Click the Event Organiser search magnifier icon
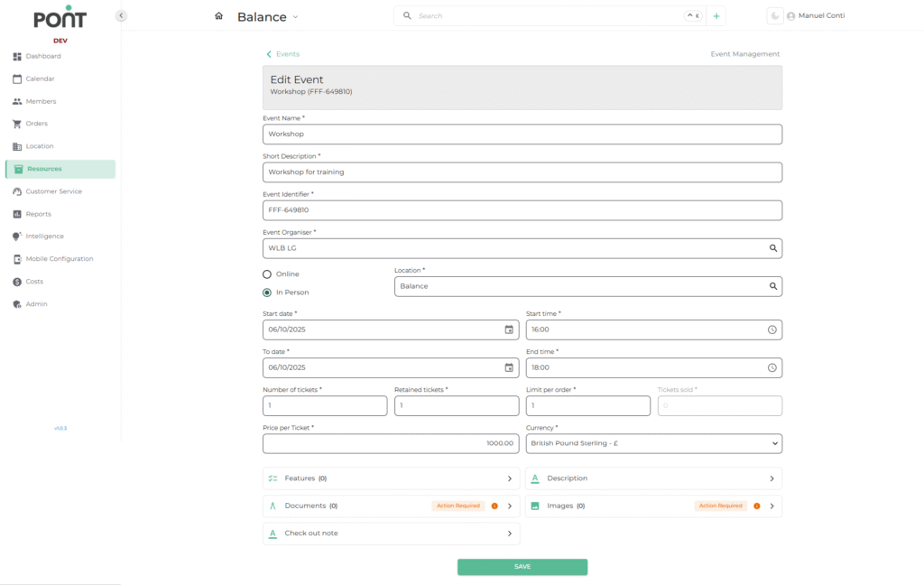Image resolution: width=924 pixels, height=585 pixels. (772, 248)
